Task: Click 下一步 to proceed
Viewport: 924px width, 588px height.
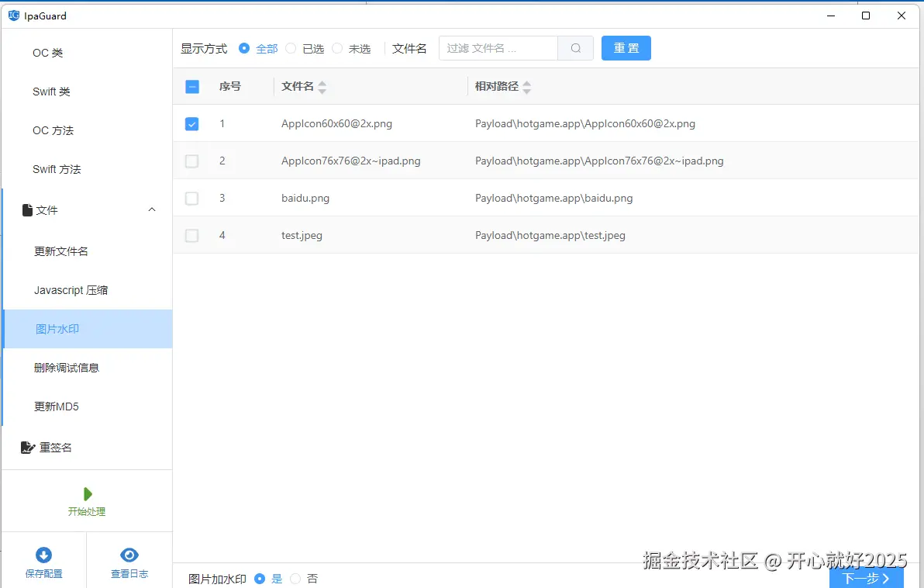Action: click(x=866, y=578)
